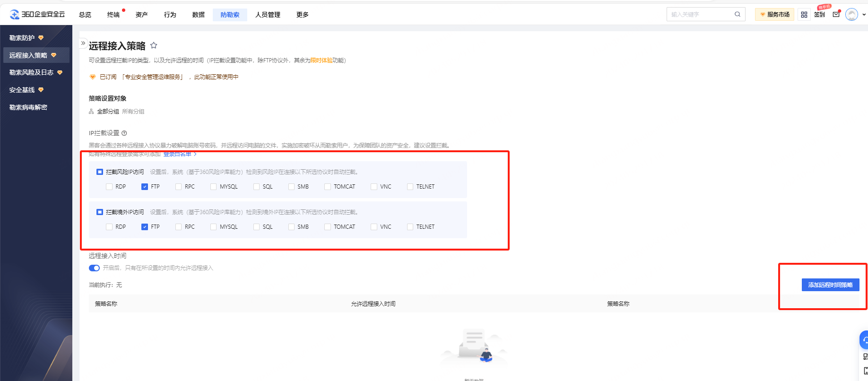Open the 更多 menu in top navigation
The width and height of the screenshot is (868, 381).
tap(302, 15)
